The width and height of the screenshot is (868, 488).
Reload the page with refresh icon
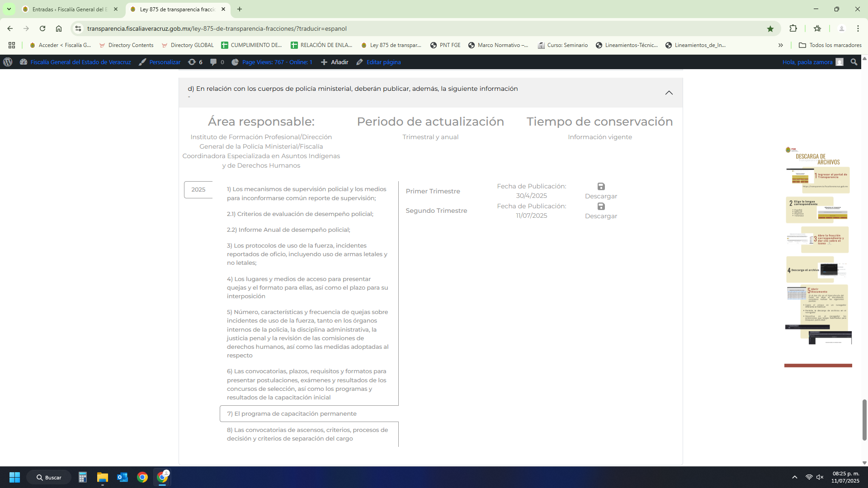click(42, 28)
